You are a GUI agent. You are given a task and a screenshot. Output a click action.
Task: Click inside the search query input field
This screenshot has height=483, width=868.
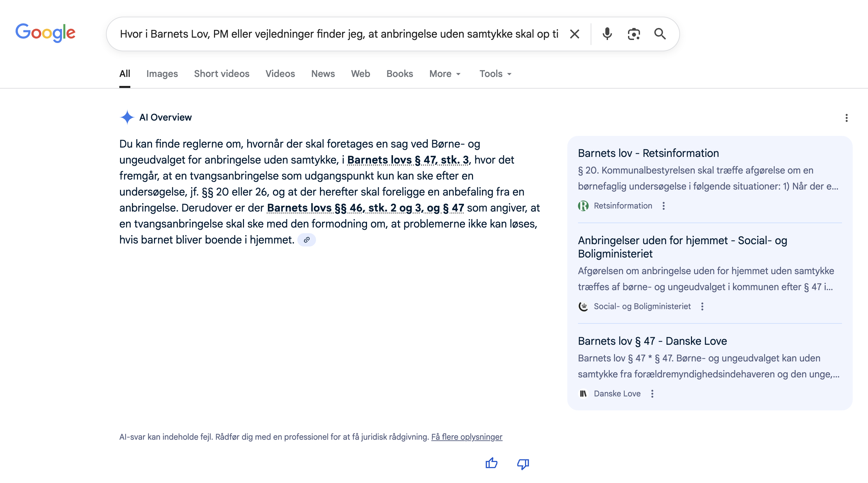339,34
